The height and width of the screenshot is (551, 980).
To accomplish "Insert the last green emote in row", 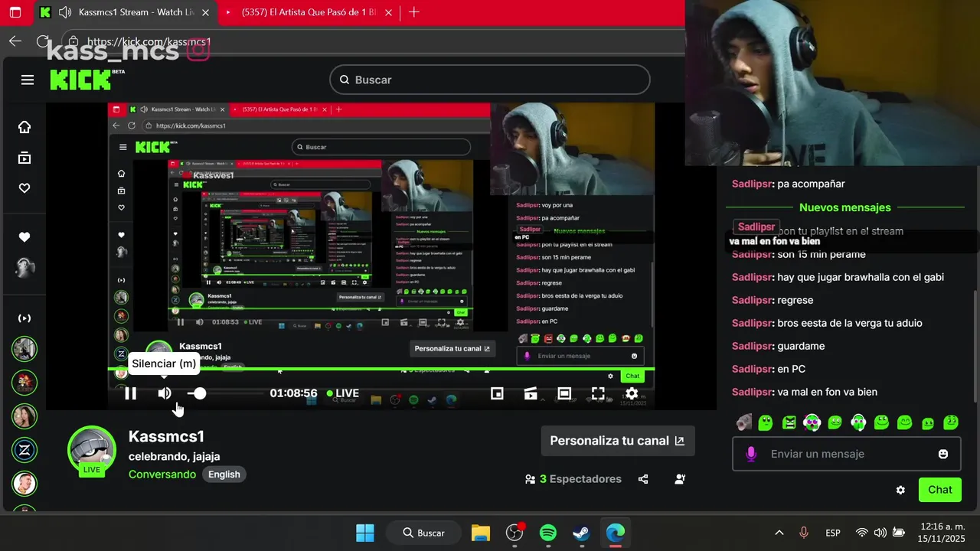I will pyautogui.click(x=951, y=422).
